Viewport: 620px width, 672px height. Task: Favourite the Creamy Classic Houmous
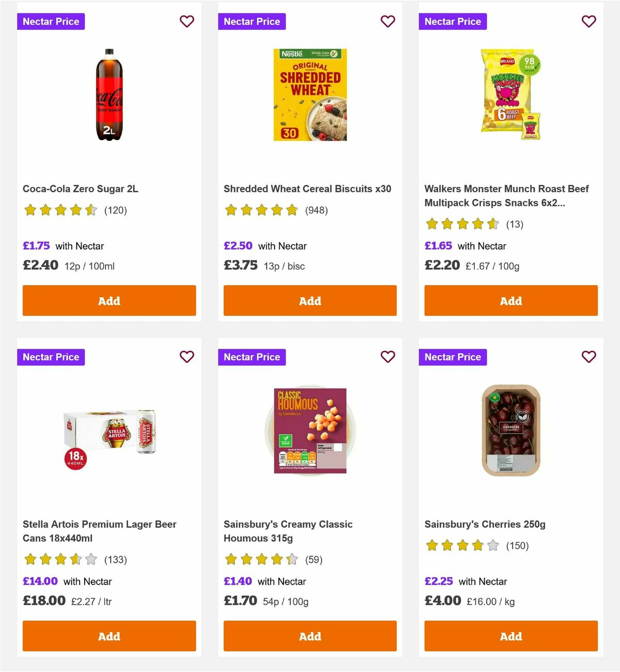[x=388, y=357]
